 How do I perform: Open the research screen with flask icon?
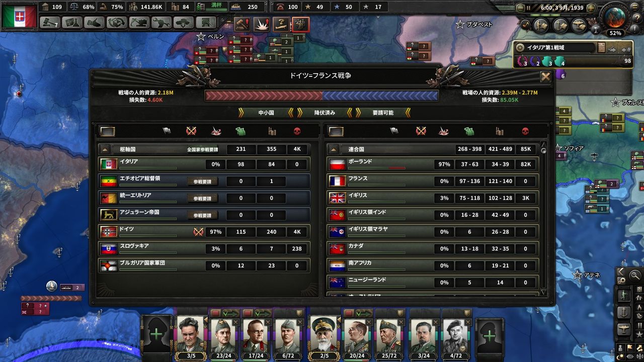click(72, 23)
